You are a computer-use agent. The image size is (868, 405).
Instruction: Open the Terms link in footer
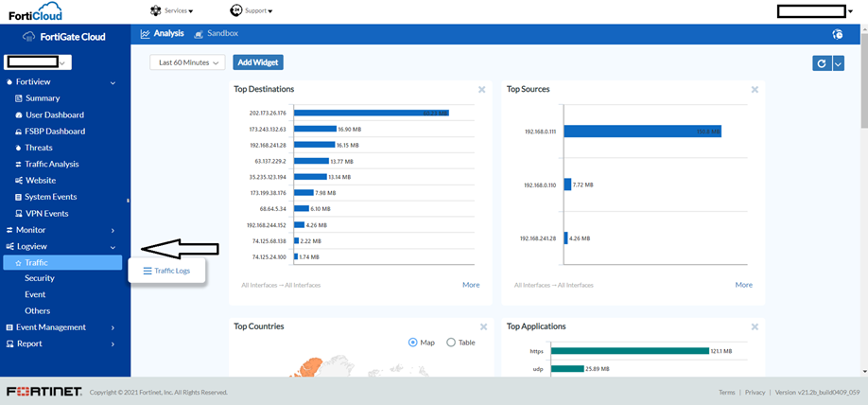click(727, 393)
